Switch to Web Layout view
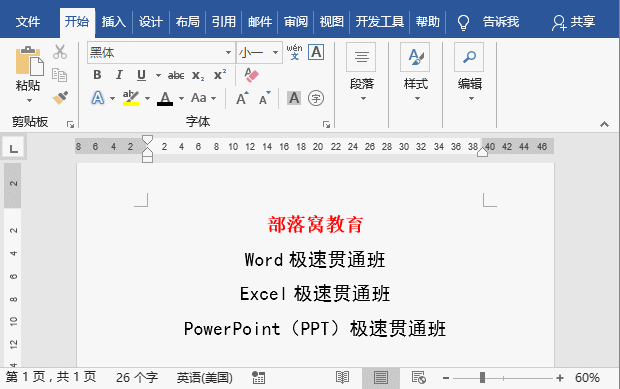This screenshot has height=389, width=620. 418,378
